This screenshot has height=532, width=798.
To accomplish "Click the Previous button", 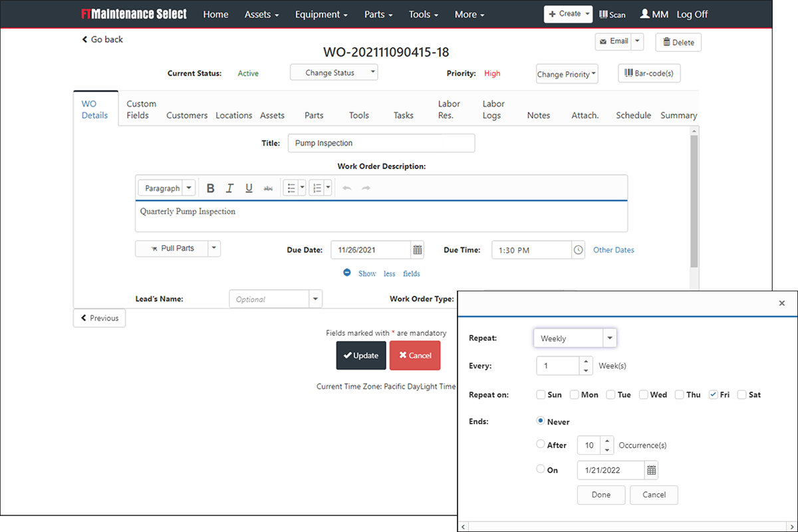I will (99, 318).
